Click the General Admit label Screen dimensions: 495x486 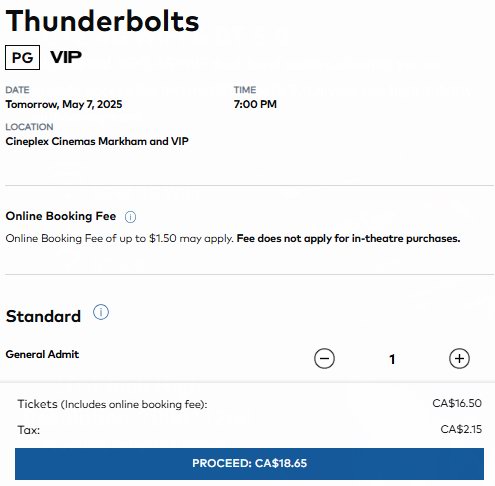[42, 354]
